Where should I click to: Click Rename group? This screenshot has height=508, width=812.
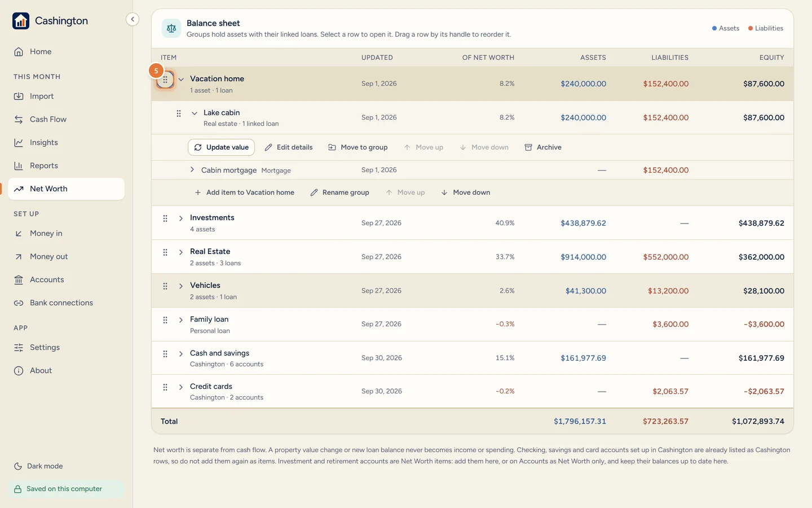point(340,192)
